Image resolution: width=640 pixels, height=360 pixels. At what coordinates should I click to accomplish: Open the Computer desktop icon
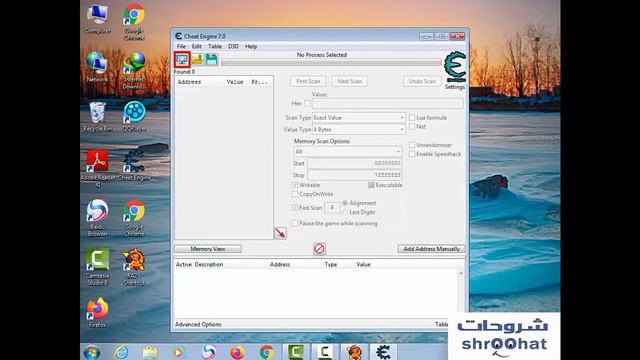(x=98, y=19)
